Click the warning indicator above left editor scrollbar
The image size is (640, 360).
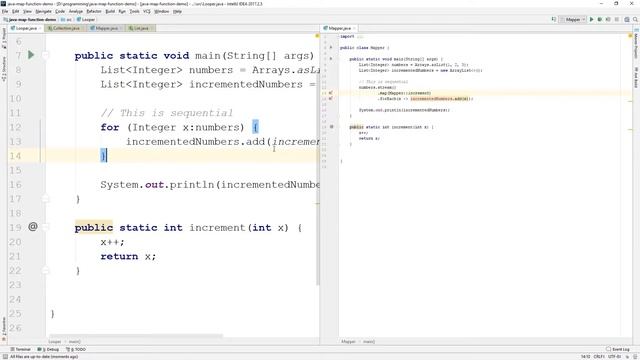pyautogui.click(x=317, y=36)
